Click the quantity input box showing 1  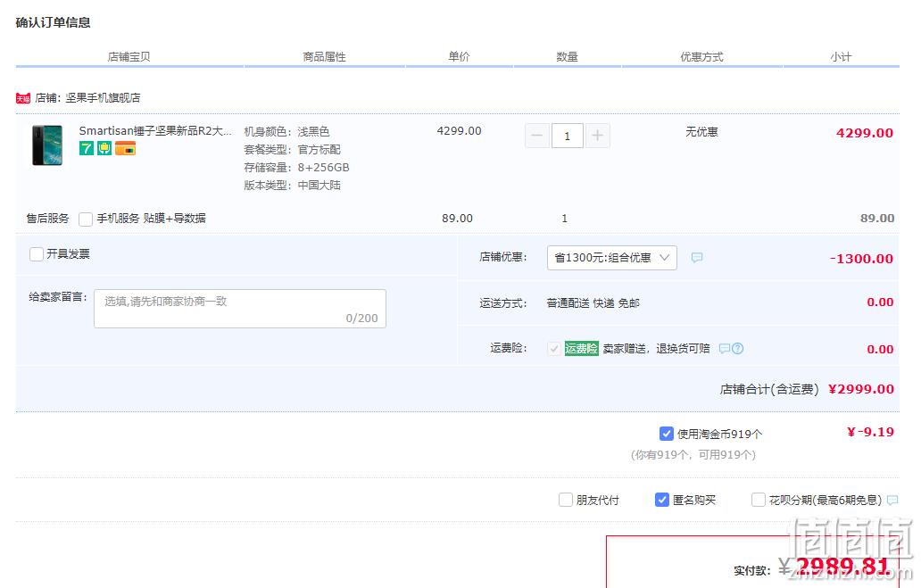tap(567, 136)
